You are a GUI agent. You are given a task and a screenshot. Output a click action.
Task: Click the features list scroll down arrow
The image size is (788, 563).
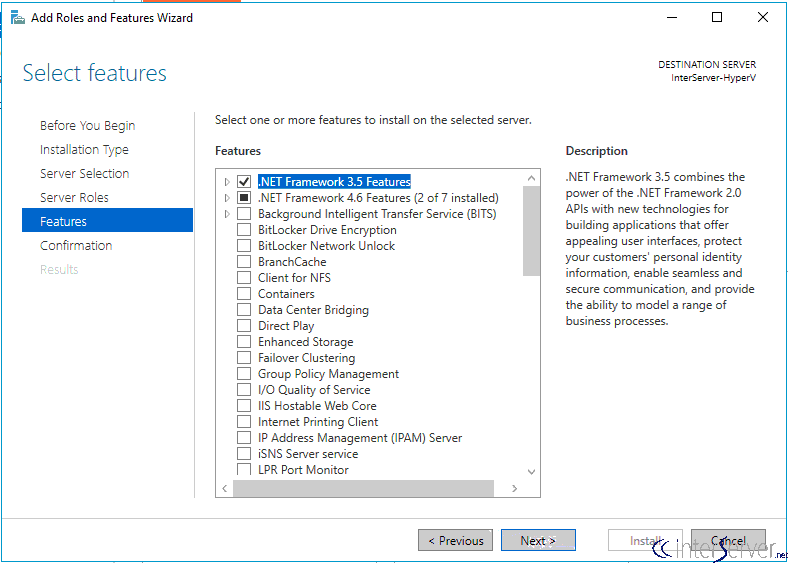pos(531,472)
